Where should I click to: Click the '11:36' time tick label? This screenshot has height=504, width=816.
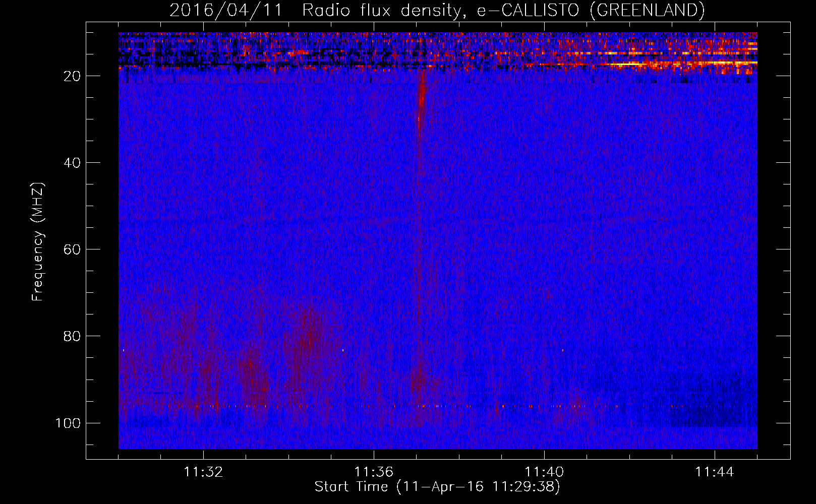coord(374,472)
